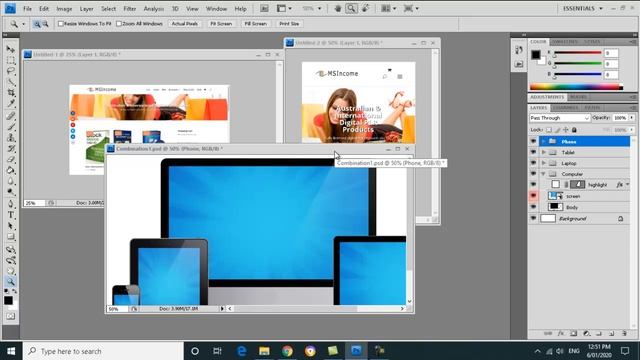This screenshot has width=640, height=360.
Task: Open the File menu
Action: 27,8
